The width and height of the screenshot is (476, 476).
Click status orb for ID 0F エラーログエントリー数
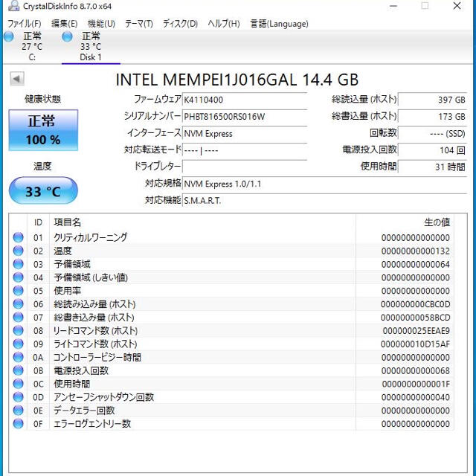[x=18, y=424]
